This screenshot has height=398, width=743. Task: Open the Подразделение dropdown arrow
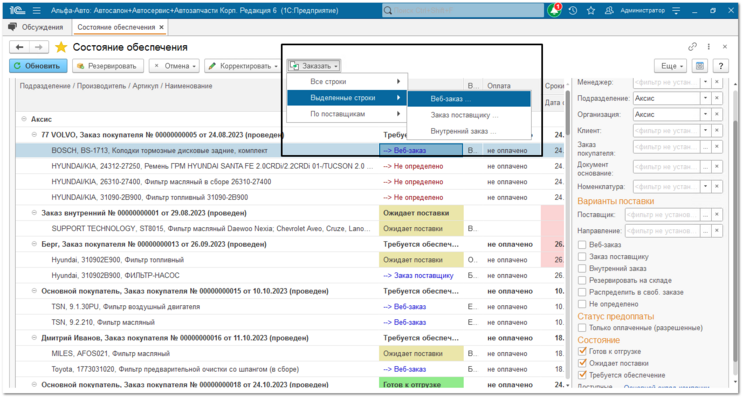pos(706,98)
